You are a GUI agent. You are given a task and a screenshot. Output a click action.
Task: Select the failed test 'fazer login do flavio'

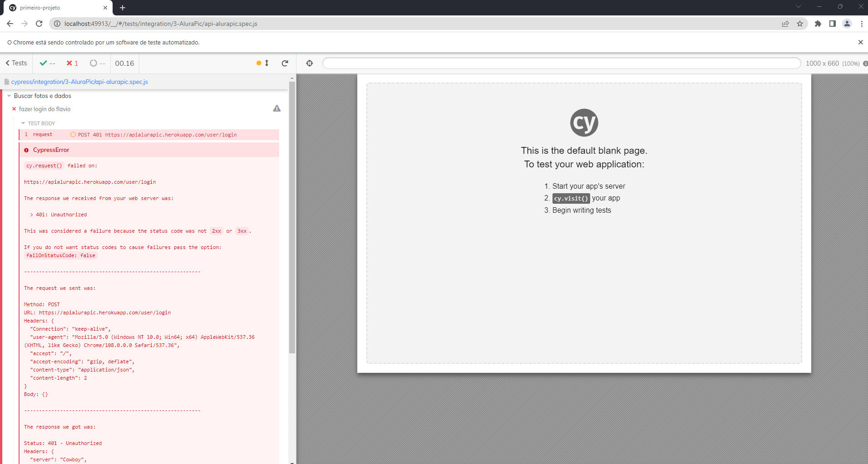click(x=44, y=109)
